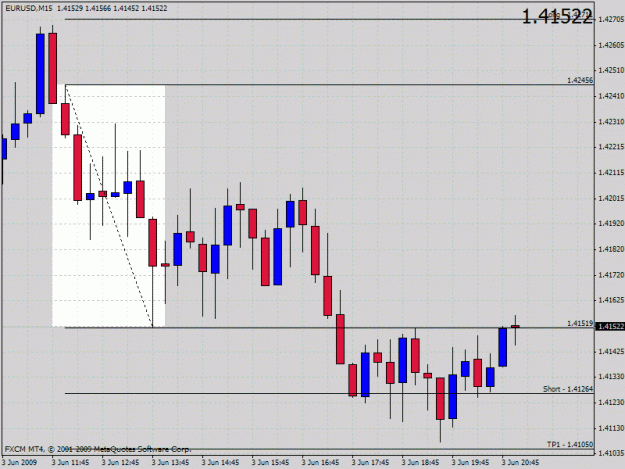Click the 1.41720 price axis value
The height and width of the screenshot is (469, 625).
pyautogui.click(x=611, y=275)
